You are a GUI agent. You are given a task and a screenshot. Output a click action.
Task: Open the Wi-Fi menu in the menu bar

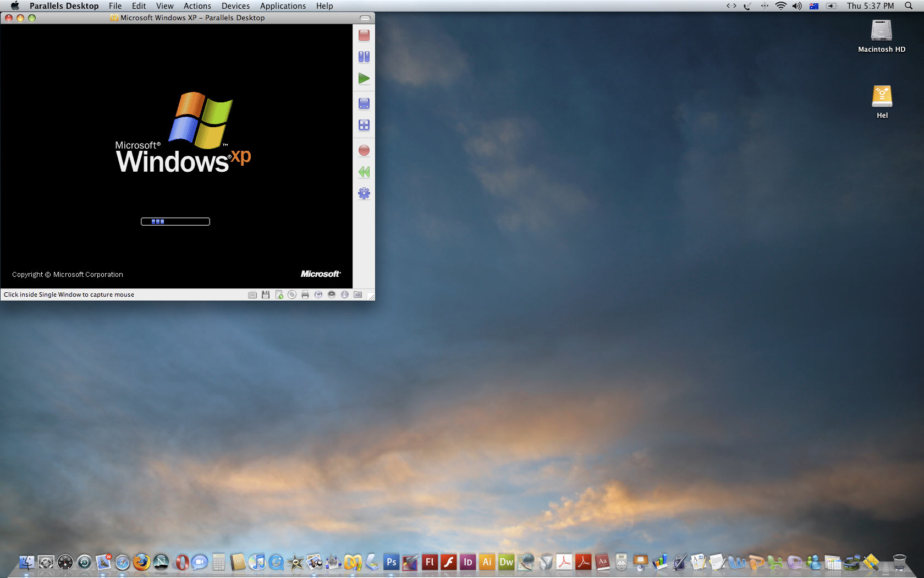point(780,6)
